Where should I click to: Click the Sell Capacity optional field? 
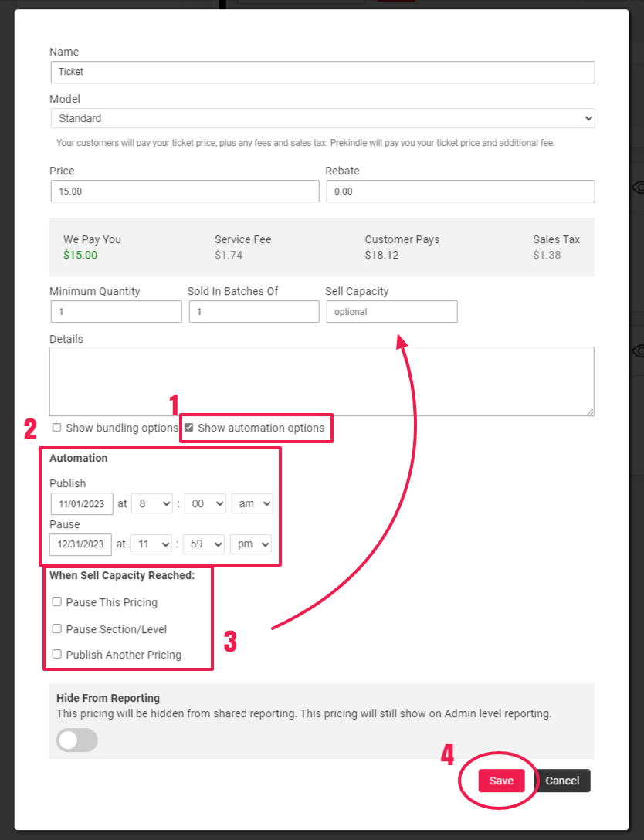(391, 312)
